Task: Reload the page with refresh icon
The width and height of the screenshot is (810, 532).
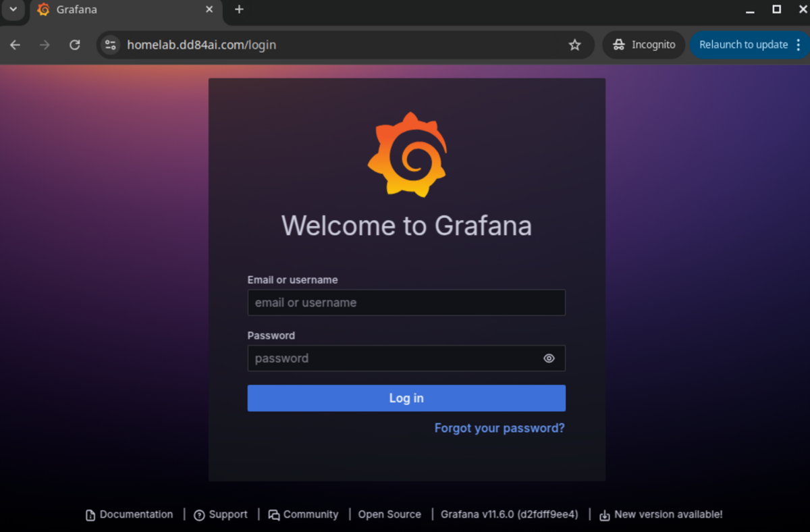Action: [75, 45]
